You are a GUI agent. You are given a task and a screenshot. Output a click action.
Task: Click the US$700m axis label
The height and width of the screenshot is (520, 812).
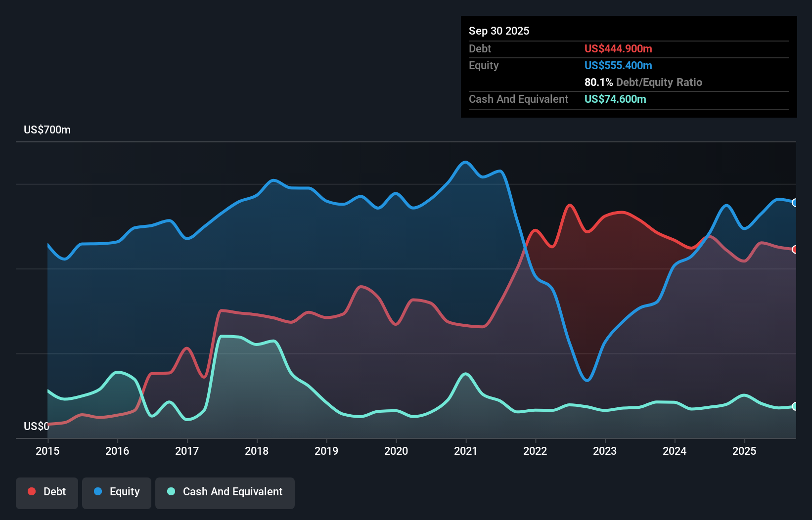coord(47,130)
